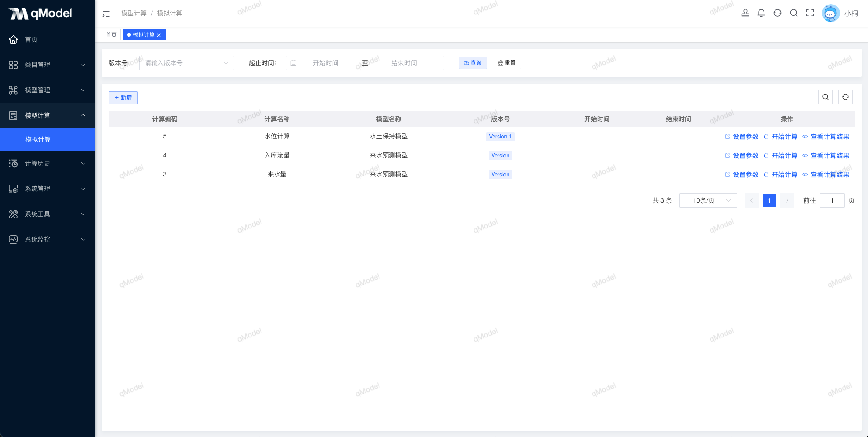
Task: Select page 1 in pagination
Action: pos(769,200)
